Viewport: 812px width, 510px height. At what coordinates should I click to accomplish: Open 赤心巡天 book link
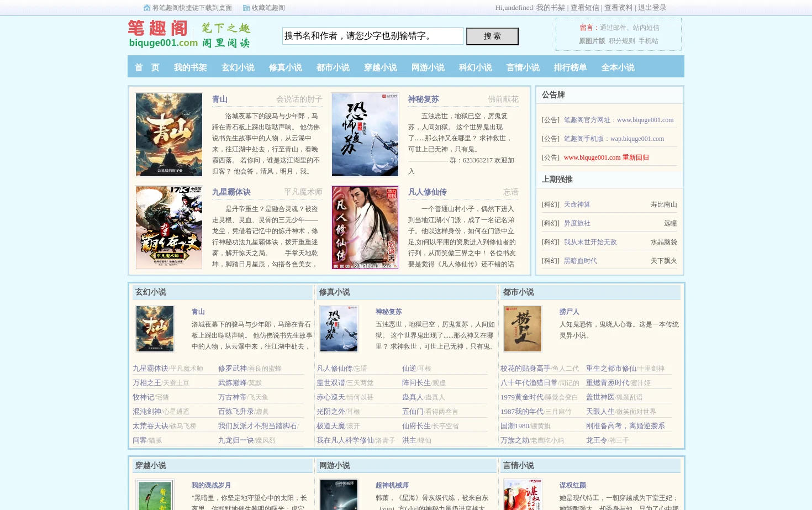tap(331, 397)
